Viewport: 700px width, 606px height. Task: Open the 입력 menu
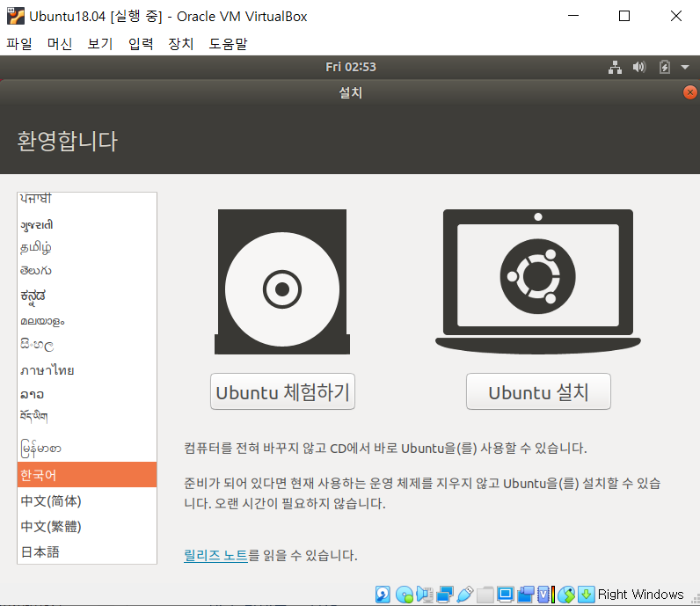point(141,44)
